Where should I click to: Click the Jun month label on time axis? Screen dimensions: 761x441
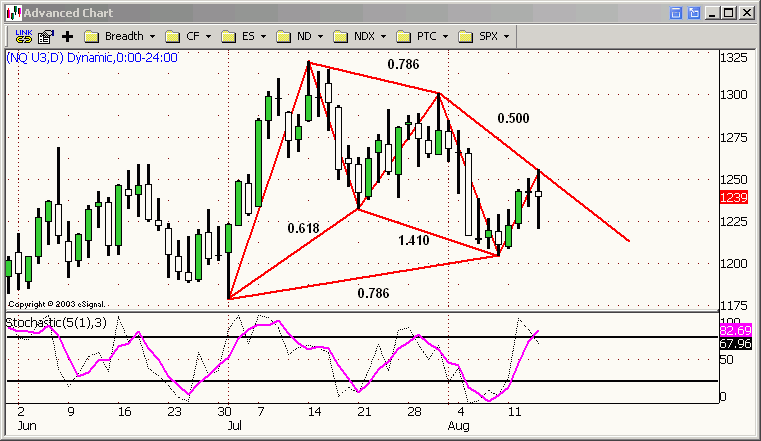pyautogui.click(x=27, y=426)
